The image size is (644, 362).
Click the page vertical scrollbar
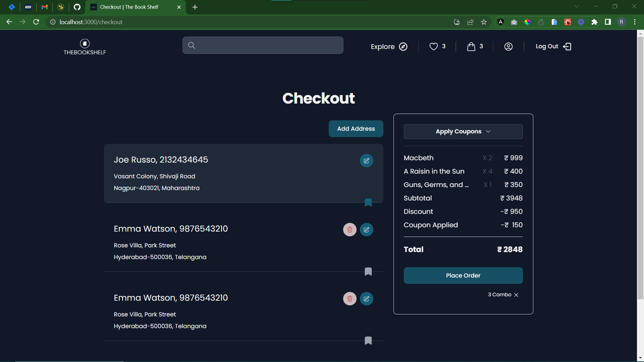coord(640,168)
